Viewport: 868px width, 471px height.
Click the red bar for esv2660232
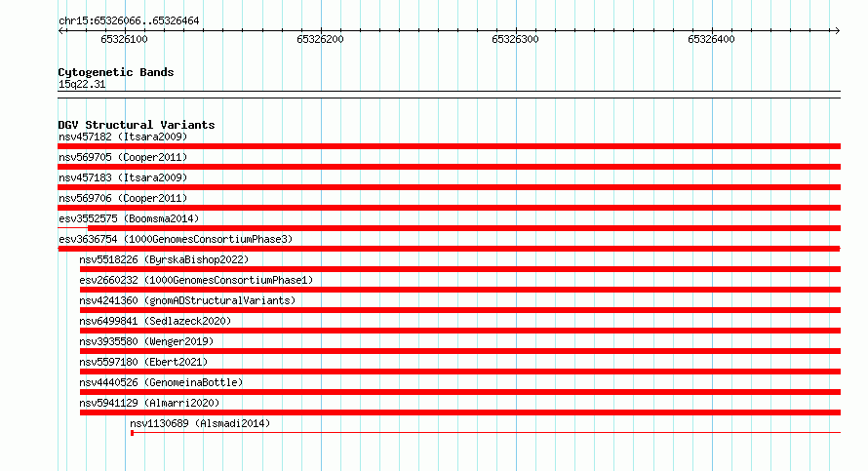click(460, 290)
